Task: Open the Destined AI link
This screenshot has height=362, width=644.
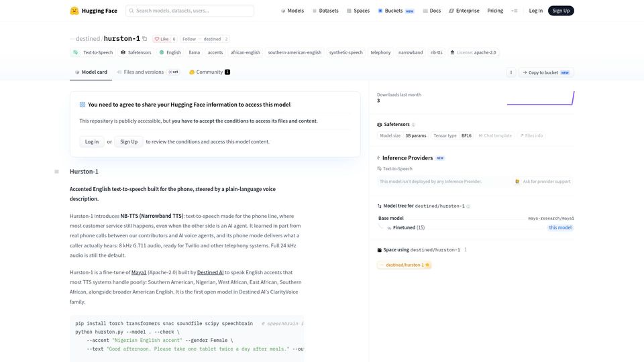Action: click(210, 273)
